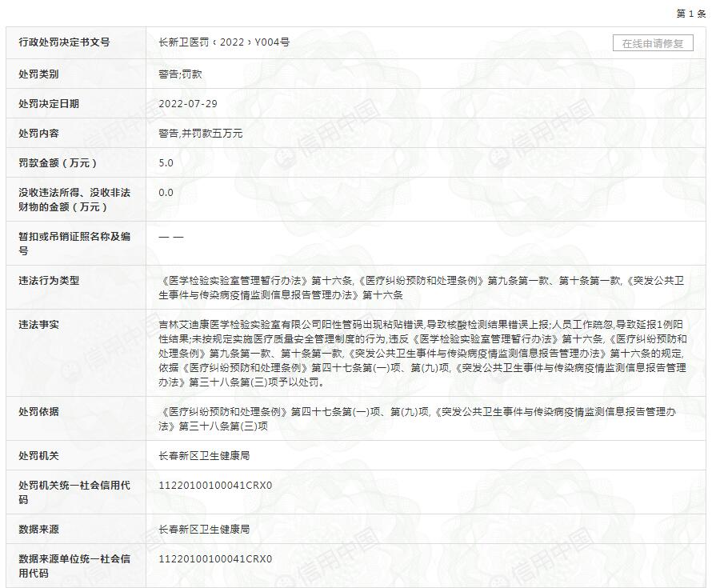The image size is (712, 588).
Task: Click the credit code in 数据来源单位统一社会信用代码 row
Action: [215, 559]
